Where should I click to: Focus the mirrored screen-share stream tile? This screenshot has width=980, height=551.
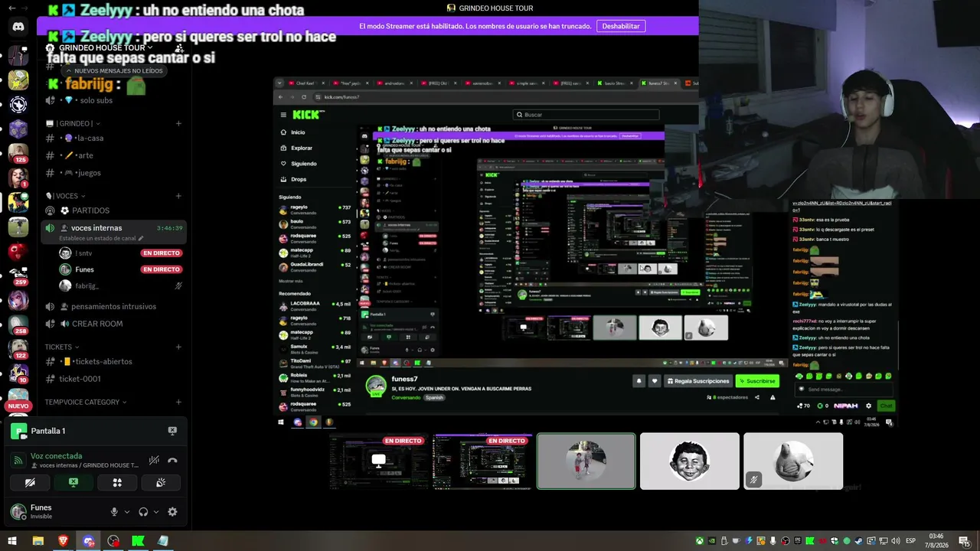point(482,461)
